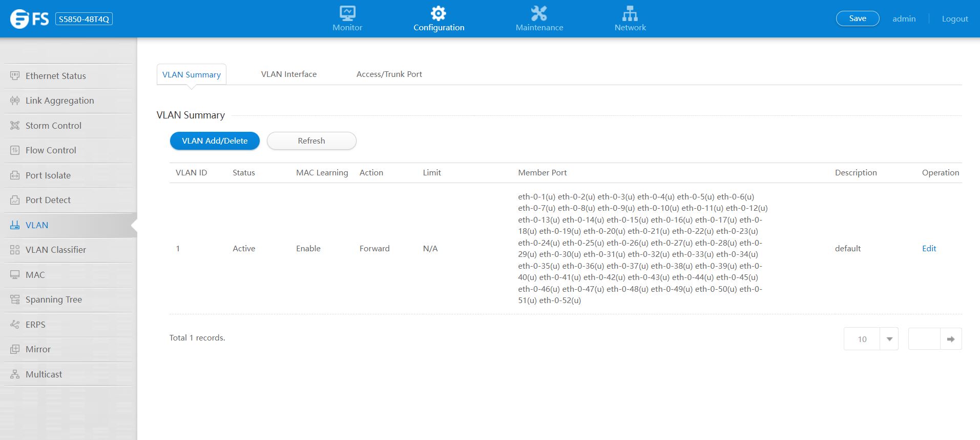Click the Storm Control sidebar icon
Screen dimensions: 980x440
[x=15, y=126]
